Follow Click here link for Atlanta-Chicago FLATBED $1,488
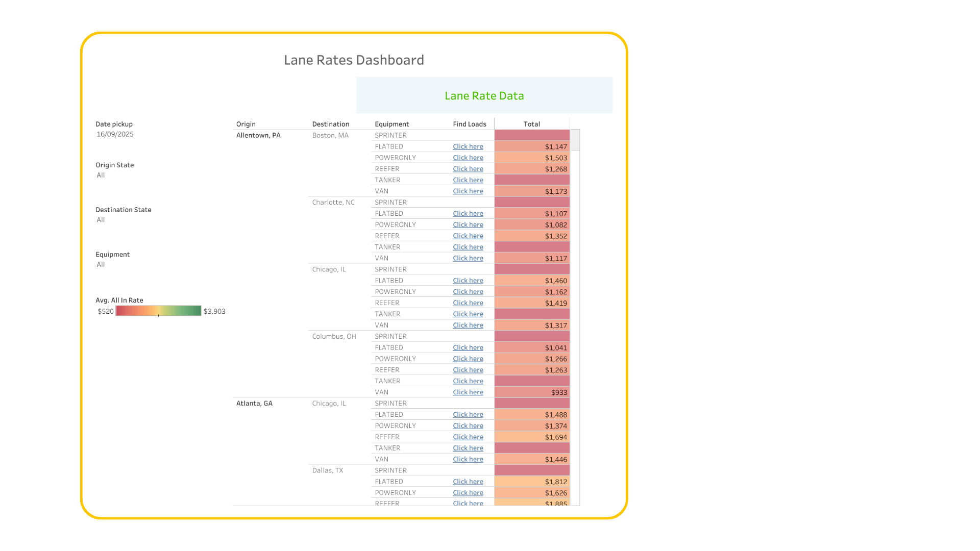 point(468,415)
